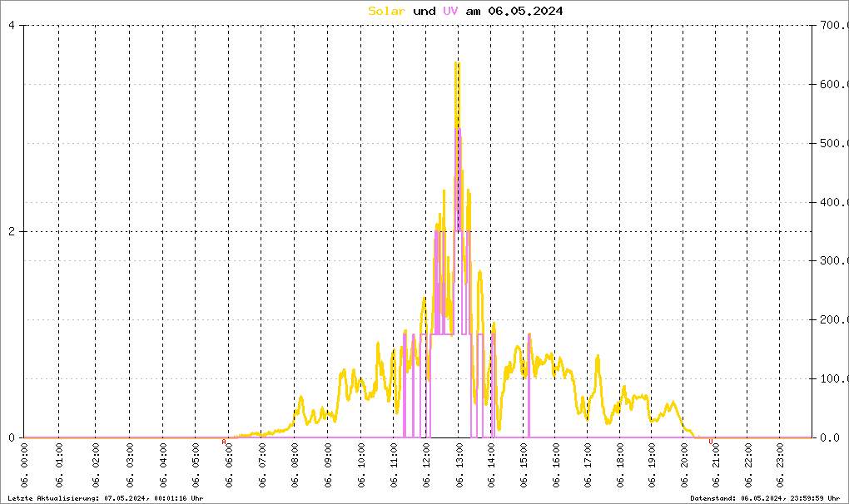The height and width of the screenshot is (504, 849).
Task: Click the pink 'UV' legend word in title
Action: coord(450,11)
